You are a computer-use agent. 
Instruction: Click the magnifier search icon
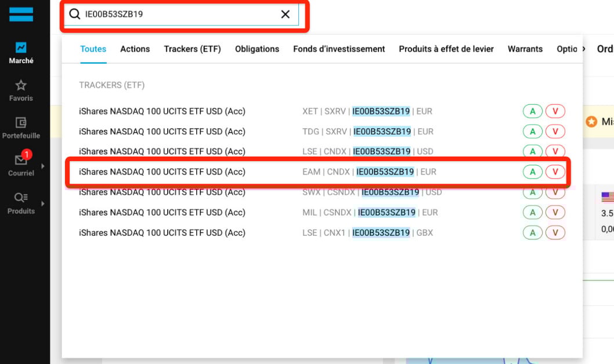point(74,14)
